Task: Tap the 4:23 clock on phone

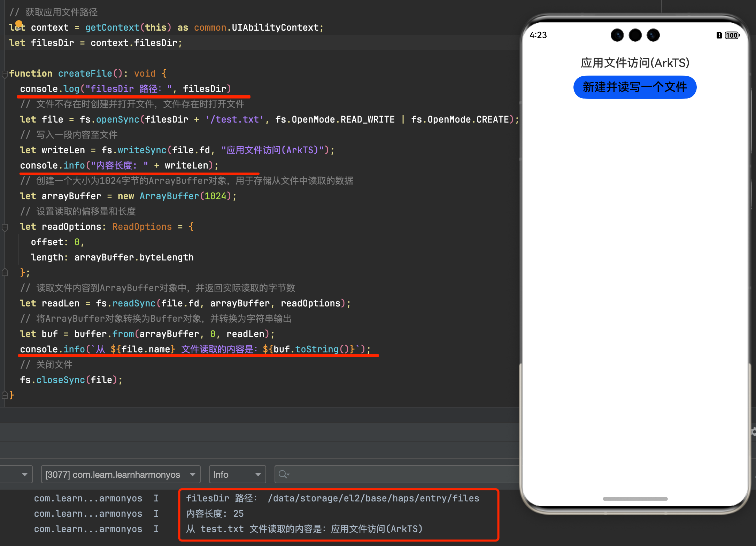Action: point(538,35)
